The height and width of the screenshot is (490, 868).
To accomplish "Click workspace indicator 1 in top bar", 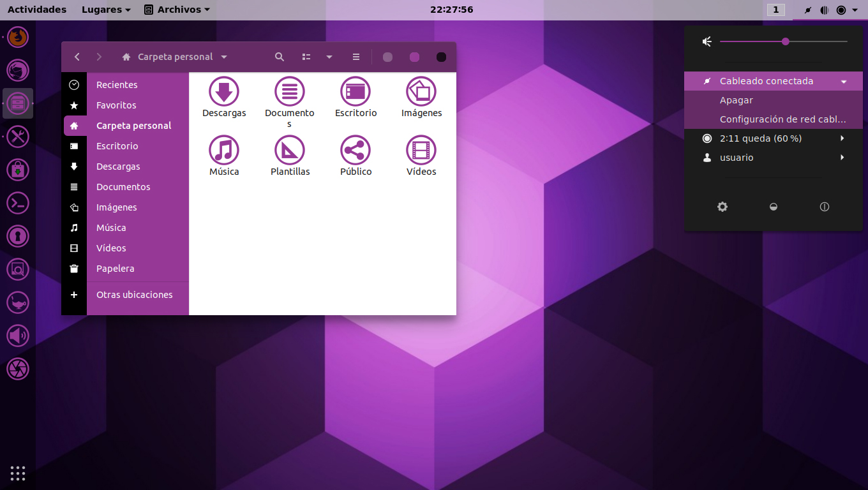I will click(775, 10).
